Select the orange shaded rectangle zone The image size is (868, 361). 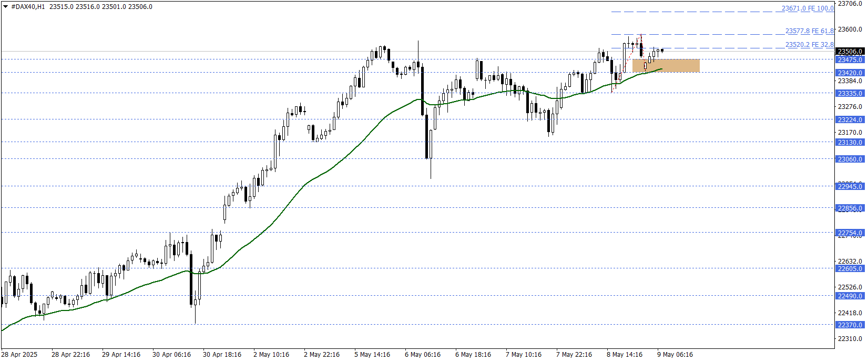tap(666, 66)
